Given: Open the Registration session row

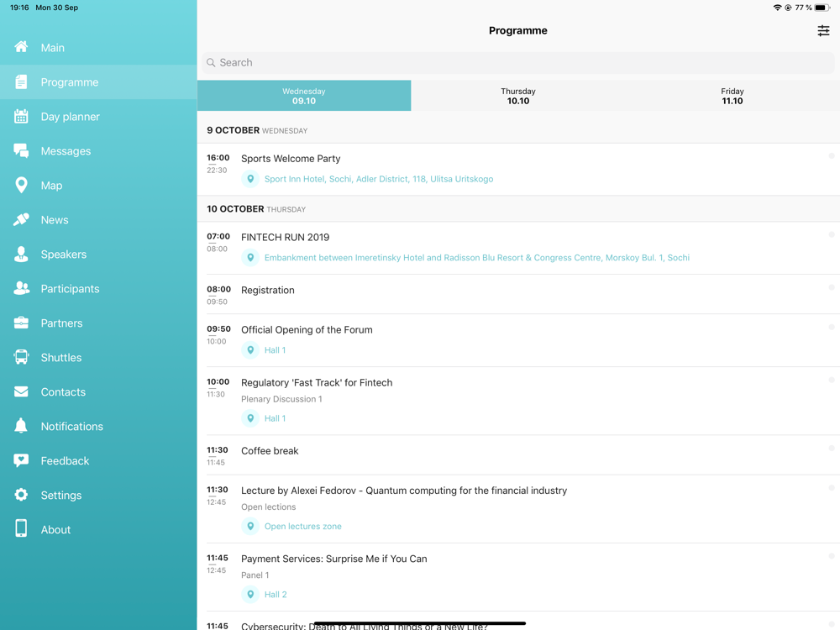Looking at the screenshot, I should (518, 294).
